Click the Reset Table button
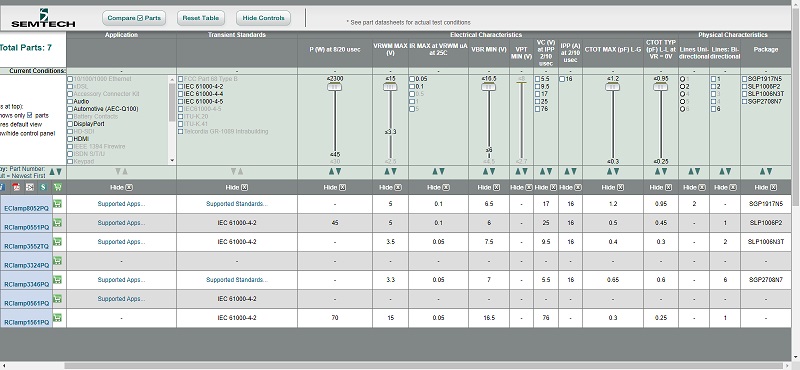The height and width of the screenshot is (370, 800). click(x=201, y=18)
